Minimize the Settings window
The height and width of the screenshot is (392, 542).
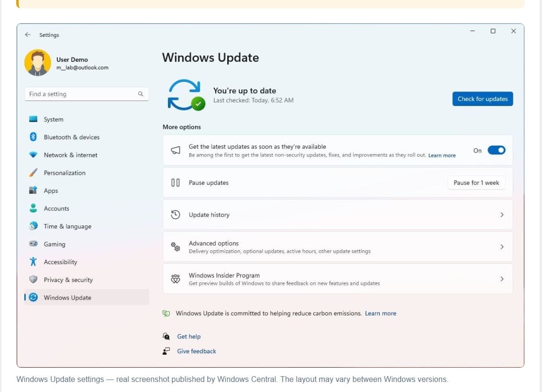tap(473, 31)
